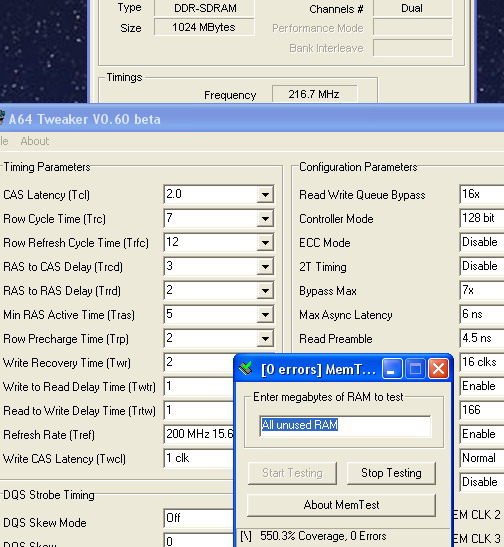The width and height of the screenshot is (504, 547).
Task: Open the About MemTest button
Action: tap(341, 505)
